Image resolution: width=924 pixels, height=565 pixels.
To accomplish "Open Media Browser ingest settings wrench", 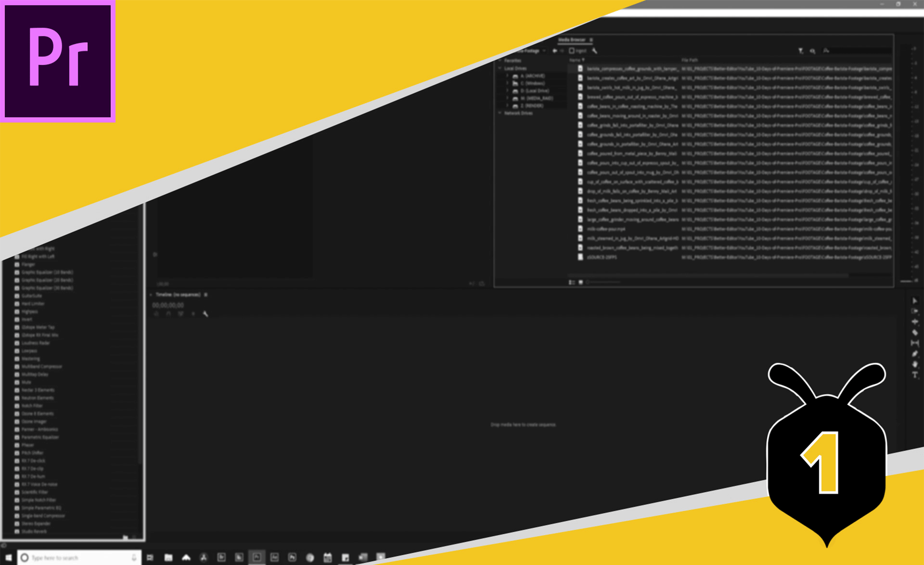I will point(594,51).
